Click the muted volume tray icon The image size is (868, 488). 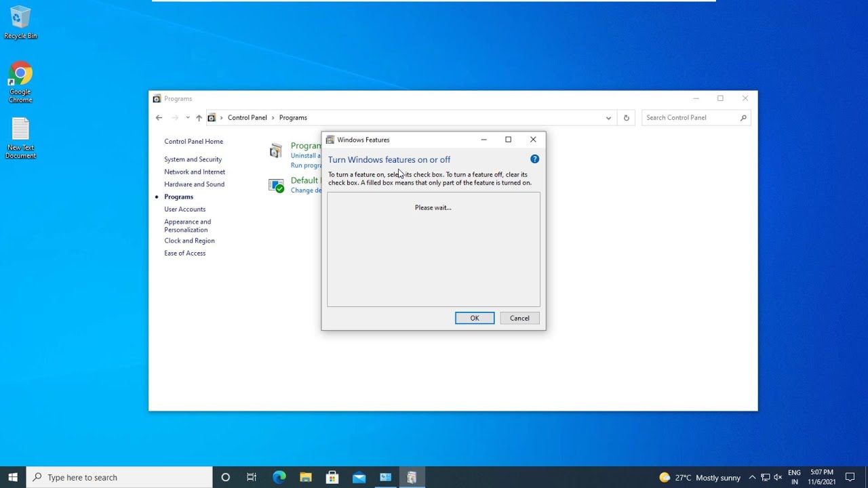pos(778,477)
